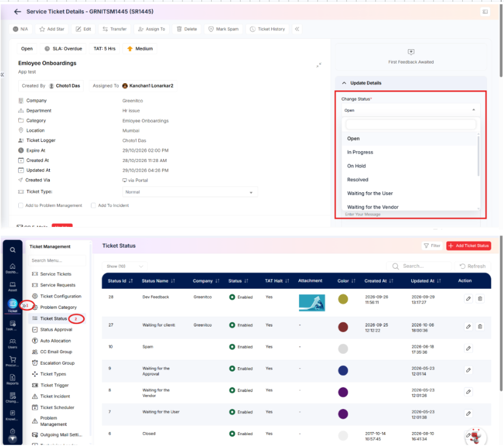The height and width of the screenshot is (446, 504).
Task: Click the Transfer ticket button
Action: click(115, 29)
